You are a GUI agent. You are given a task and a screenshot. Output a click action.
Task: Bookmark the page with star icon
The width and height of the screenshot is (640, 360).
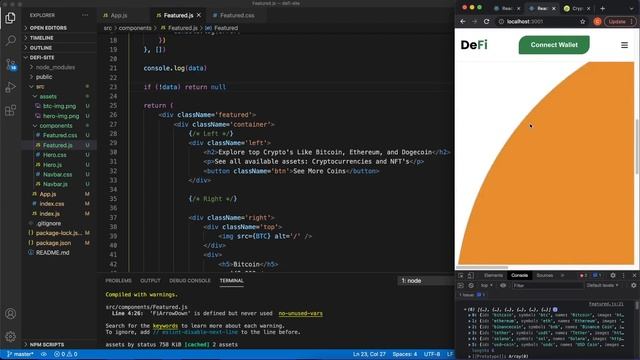click(583, 22)
